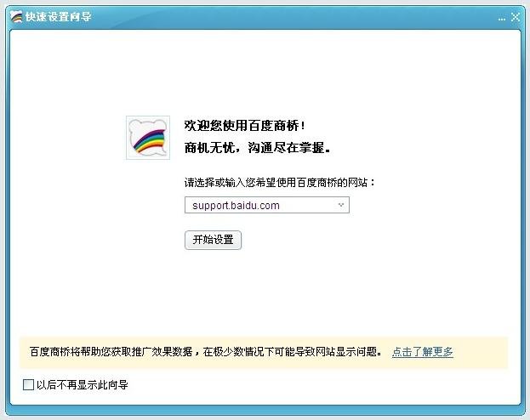The image size is (530, 420).
Task: Tick the 以后不再显示此向导 checkbox
Action: 28,384
